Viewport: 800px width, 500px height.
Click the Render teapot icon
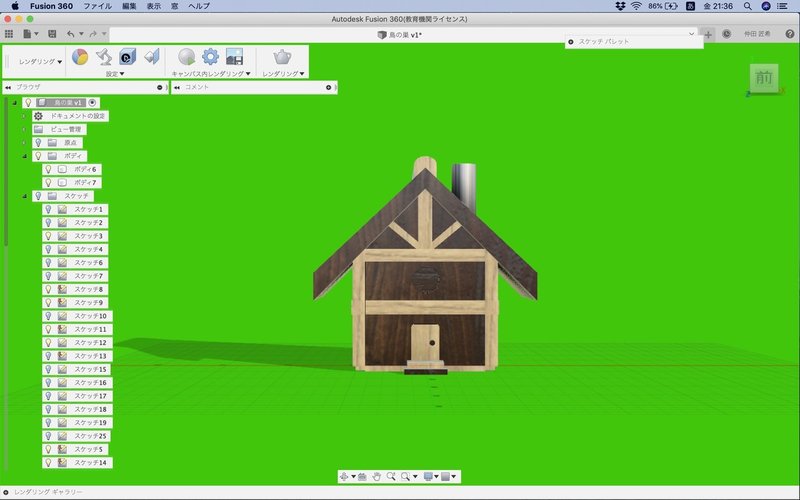click(x=282, y=57)
